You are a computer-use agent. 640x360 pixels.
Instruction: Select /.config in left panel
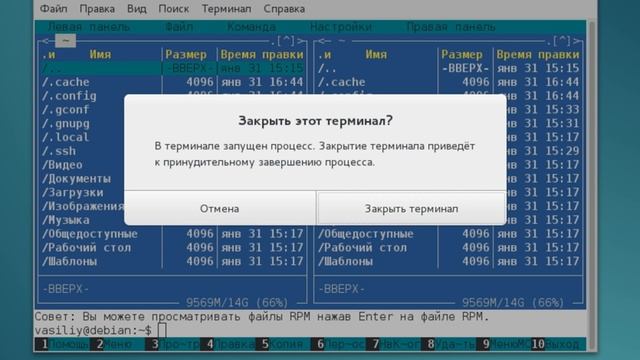pos(69,96)
